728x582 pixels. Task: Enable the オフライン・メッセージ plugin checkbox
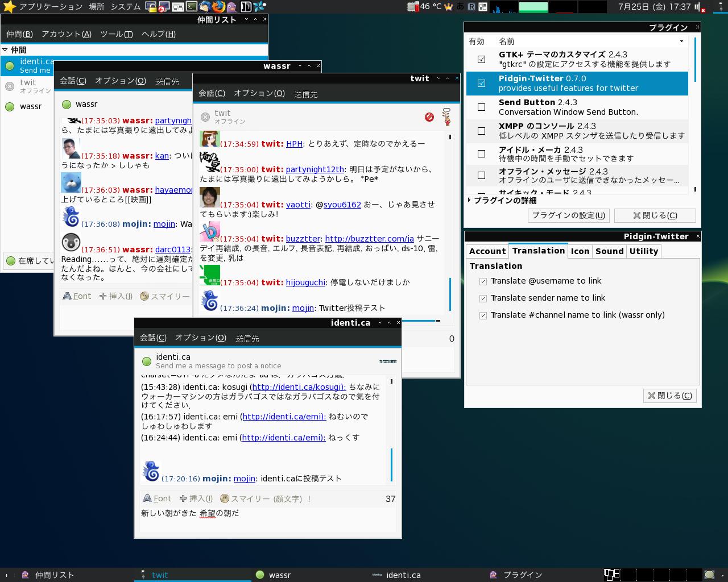[x=481, y=175]
